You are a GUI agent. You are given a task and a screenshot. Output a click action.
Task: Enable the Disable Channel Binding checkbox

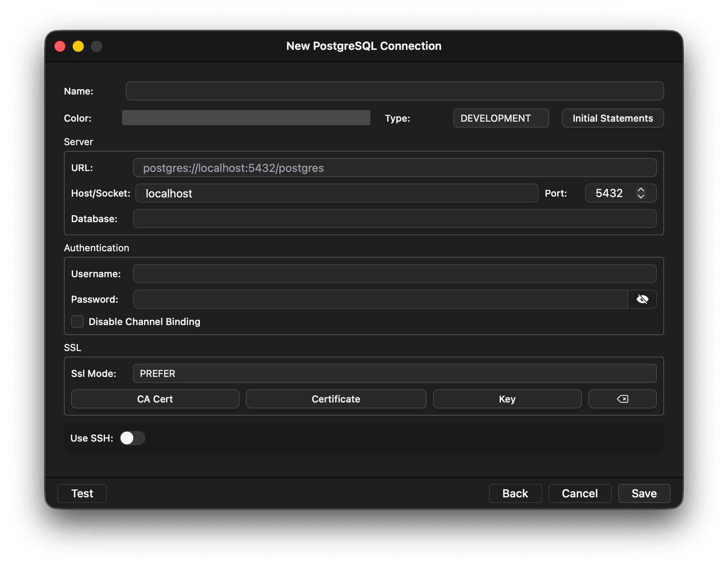click(x=77, y=321)
